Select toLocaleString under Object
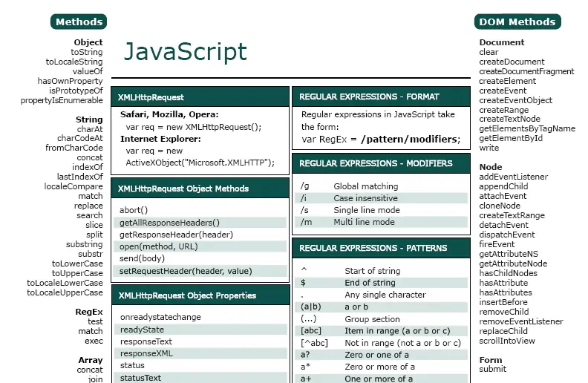The height and width of the screenshot is (383, 588). (74, 62)
